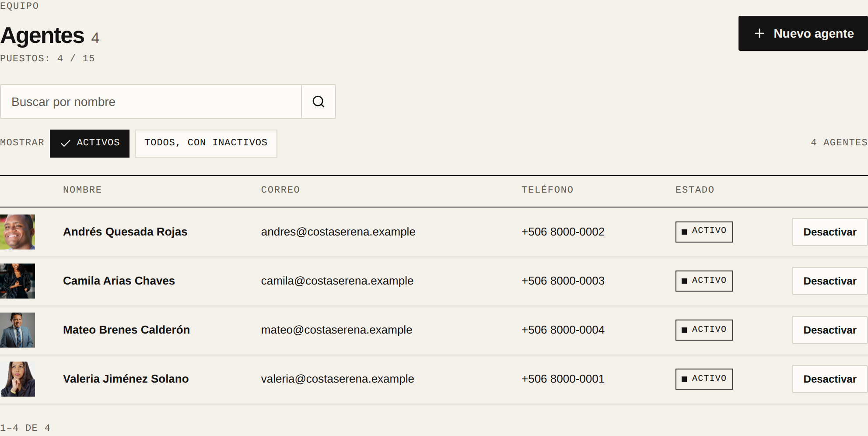Select the name Mateo Brenes Calderón
868x436 pixels.
click(x=126, y=330)
